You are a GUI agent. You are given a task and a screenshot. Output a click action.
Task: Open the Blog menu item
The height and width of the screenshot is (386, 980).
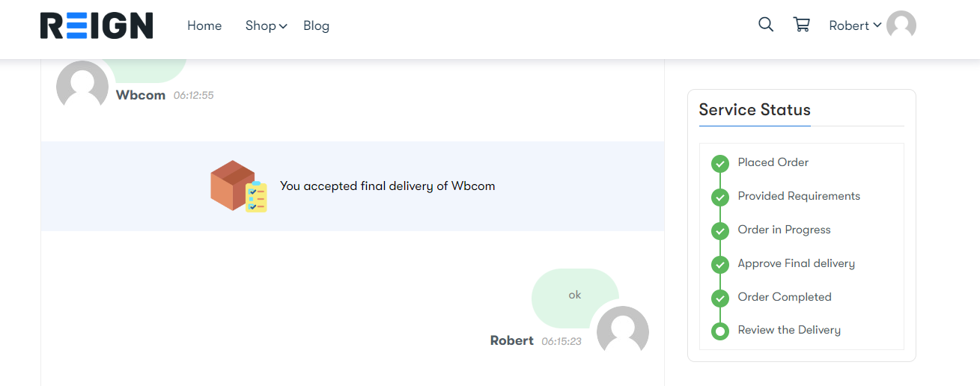click(316, 25)
